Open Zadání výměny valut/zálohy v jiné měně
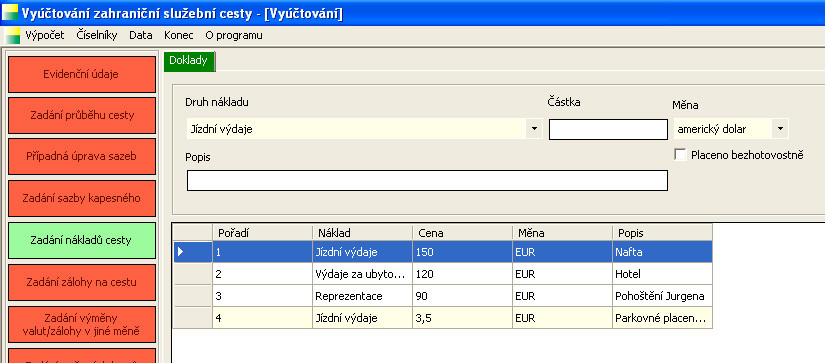 (x=82, y=325)
